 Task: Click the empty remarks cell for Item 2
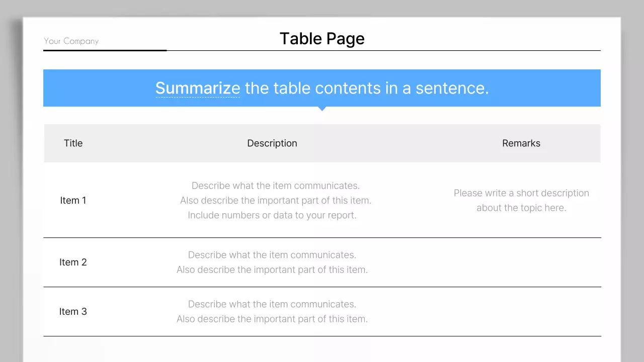521,262
